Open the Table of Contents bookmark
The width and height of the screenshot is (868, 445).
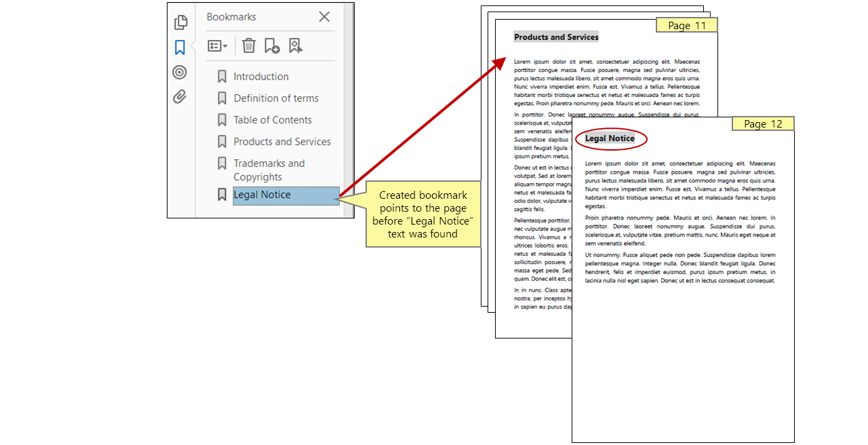click(272, 119)
